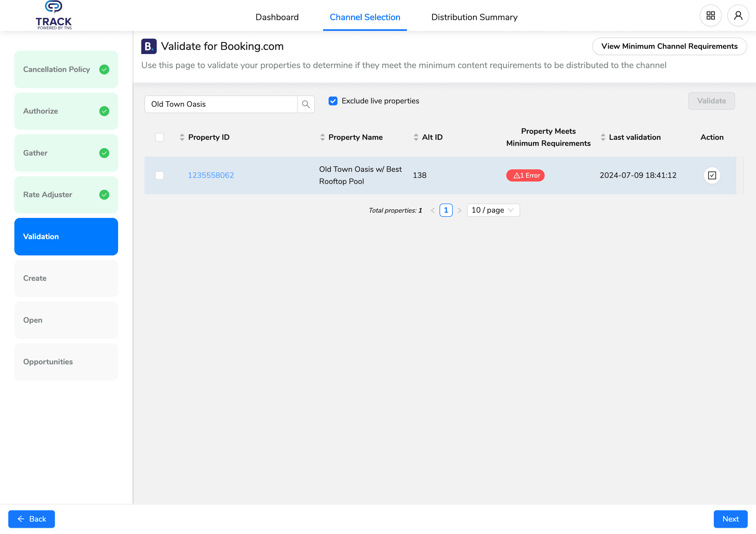The height and width of the screenshot is (534, 756).
Task: Open the apps grid icon
Action: 710,15
